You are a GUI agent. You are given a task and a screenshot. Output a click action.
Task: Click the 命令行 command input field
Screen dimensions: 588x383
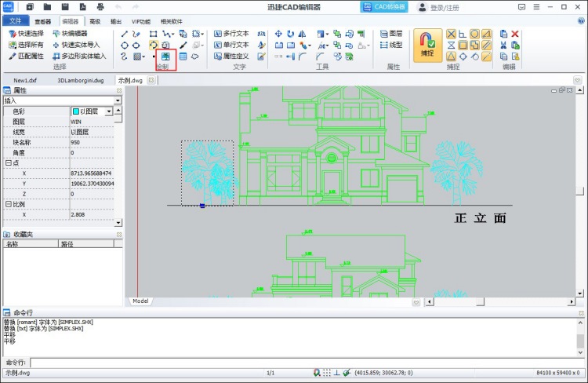(307, 363)
